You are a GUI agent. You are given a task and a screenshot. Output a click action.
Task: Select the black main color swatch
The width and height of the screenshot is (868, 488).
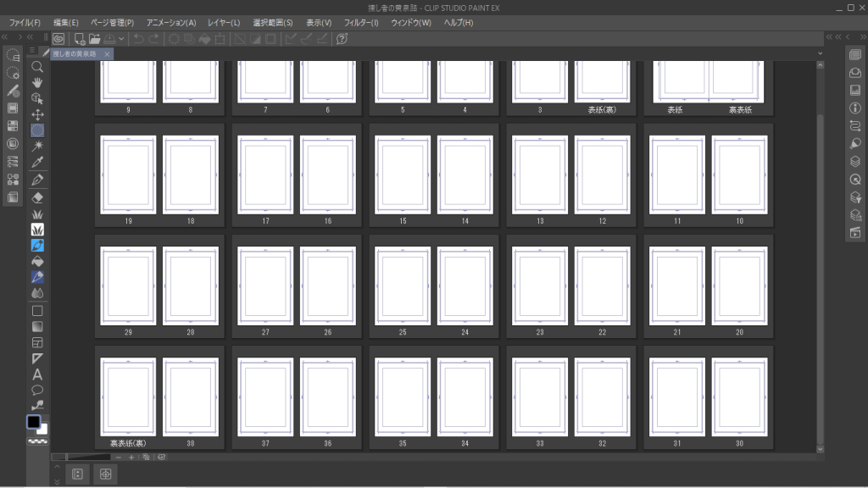[34, 422]
